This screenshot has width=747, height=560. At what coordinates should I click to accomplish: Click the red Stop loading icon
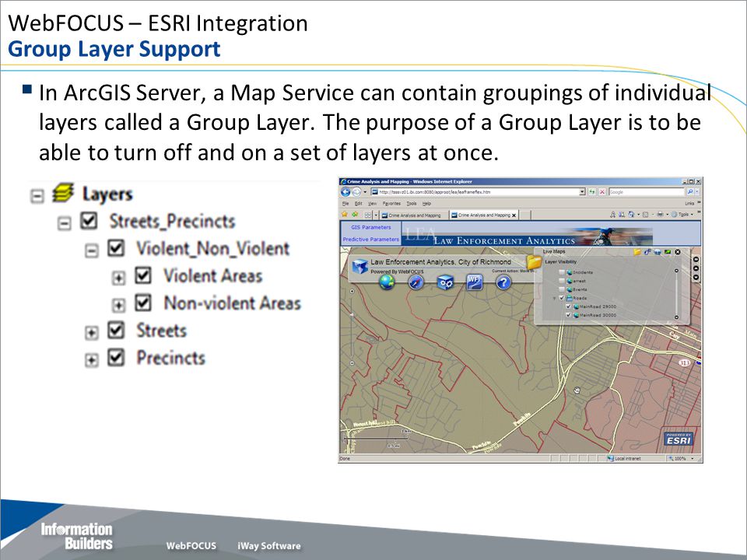click(601, 191)
